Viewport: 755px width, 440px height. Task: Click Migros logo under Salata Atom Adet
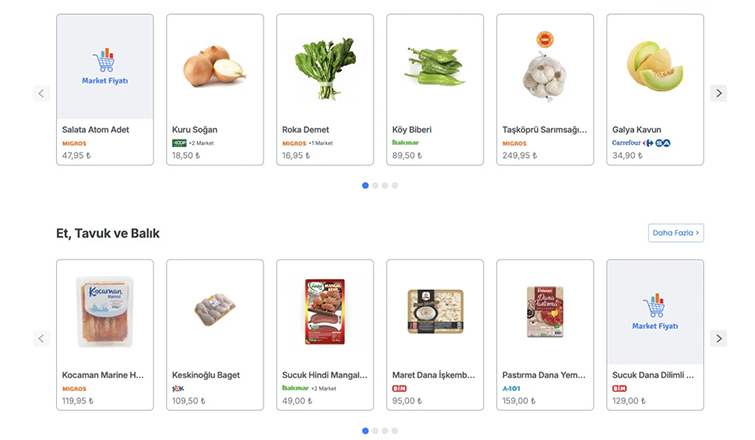click(x=75, y=143)
